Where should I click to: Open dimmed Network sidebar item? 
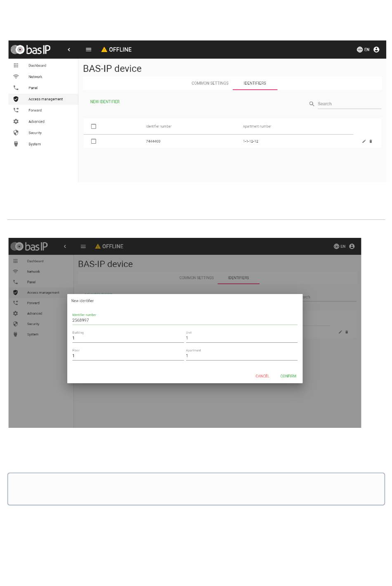click(x=41, y=272)
